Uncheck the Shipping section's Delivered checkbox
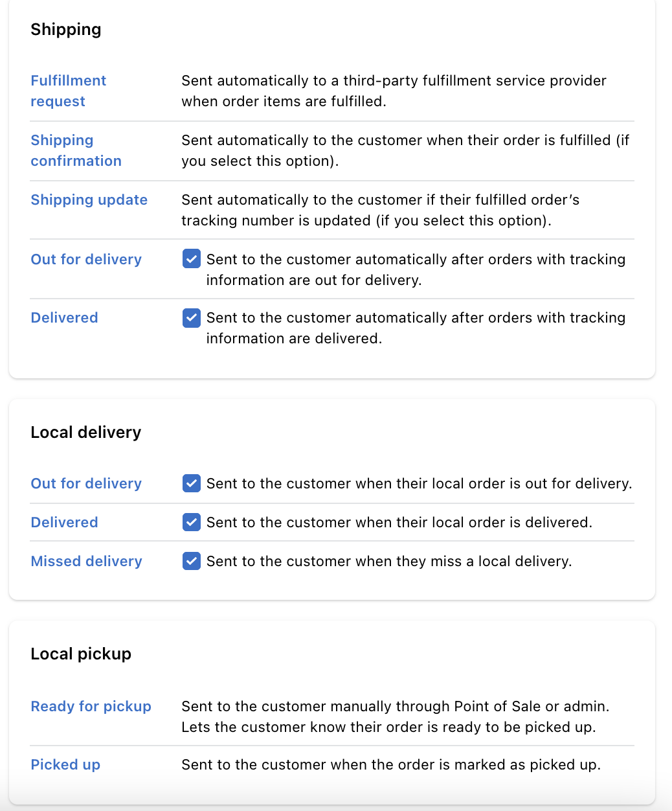Screen dimensions: 672x811 [x=192, y=317]
